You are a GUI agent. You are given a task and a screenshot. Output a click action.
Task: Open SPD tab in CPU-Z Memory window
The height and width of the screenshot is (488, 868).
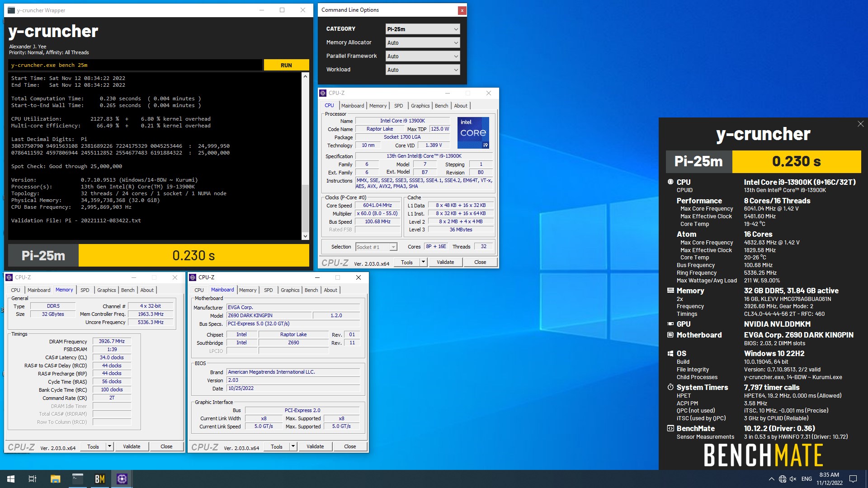[x=85, y=290]
